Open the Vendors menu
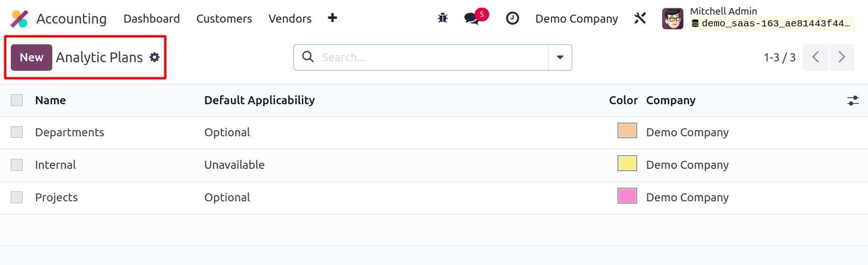868x265 pixels. point(290,18)
